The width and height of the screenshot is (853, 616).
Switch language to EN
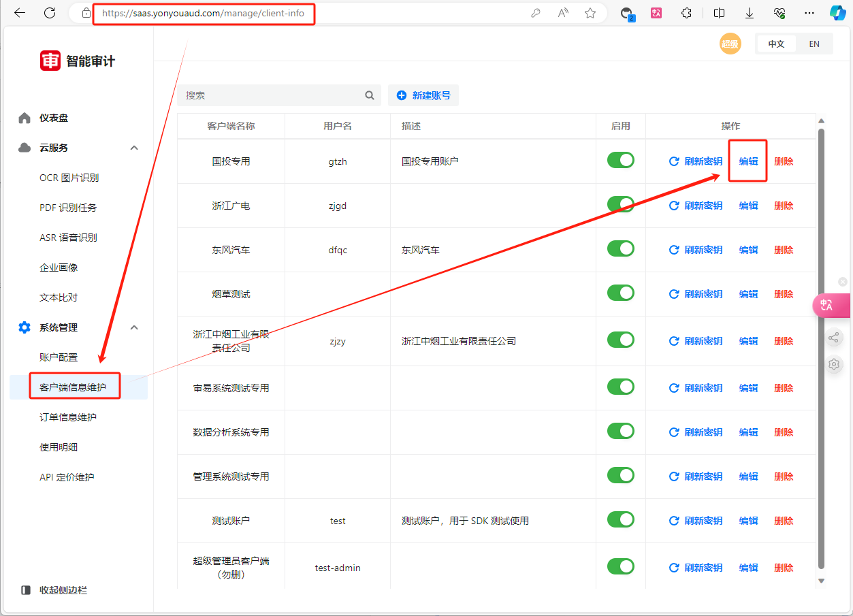click(x=814, y=44)
